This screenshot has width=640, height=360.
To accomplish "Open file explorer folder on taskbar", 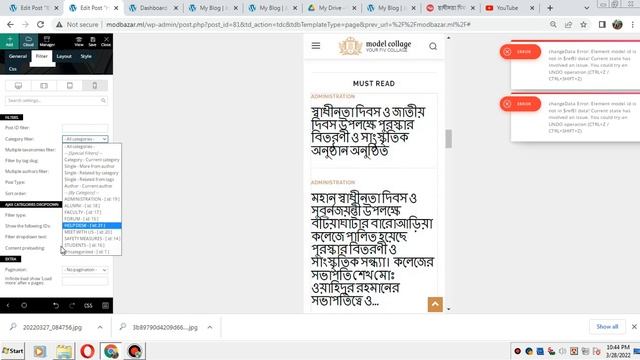I will click(64, 351).
